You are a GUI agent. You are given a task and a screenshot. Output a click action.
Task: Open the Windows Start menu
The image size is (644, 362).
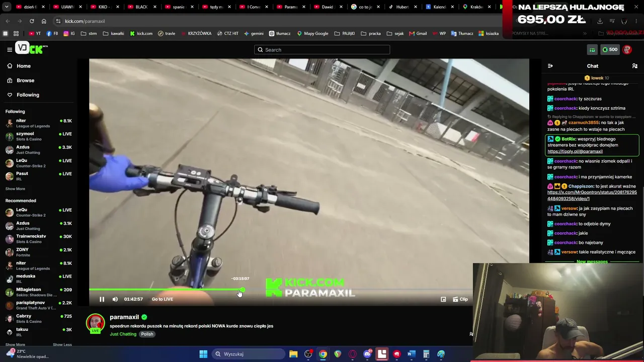coord(203,354)
